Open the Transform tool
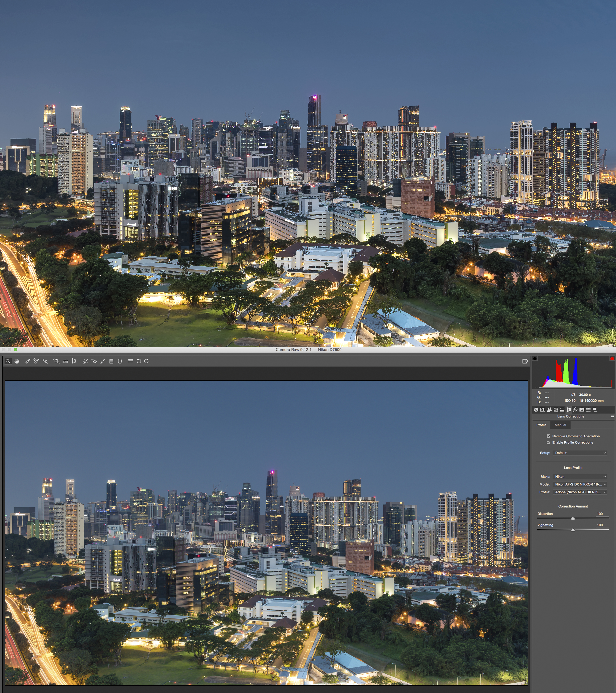Viewport: 616px width, 693px height. [x=74, y=361]
